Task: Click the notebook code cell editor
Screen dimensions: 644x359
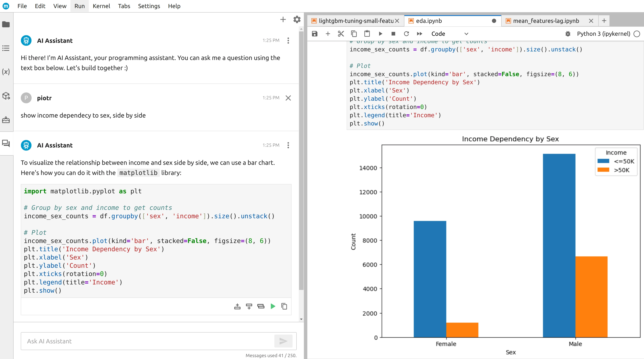Action: [x=495, y=85]
